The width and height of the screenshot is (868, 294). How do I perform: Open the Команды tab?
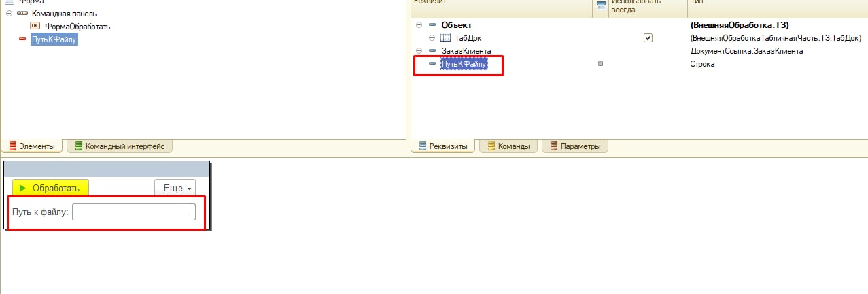pos(508,146)
